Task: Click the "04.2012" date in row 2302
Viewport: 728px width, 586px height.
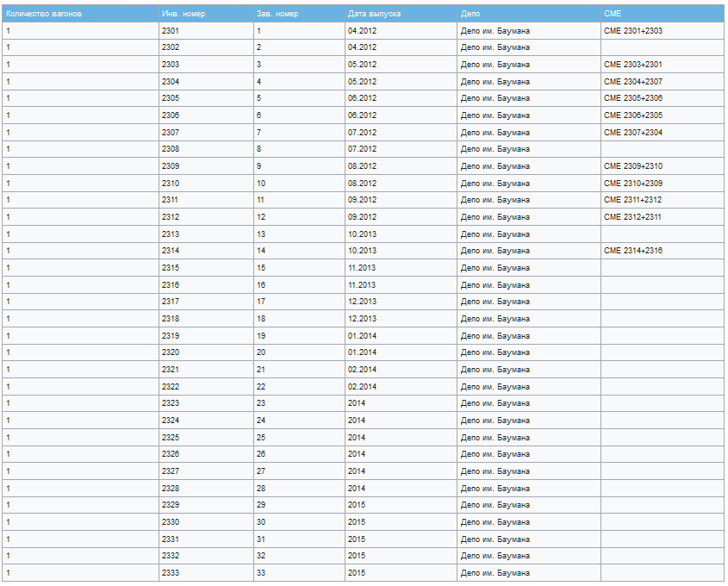Action: [x=362, y=47]
